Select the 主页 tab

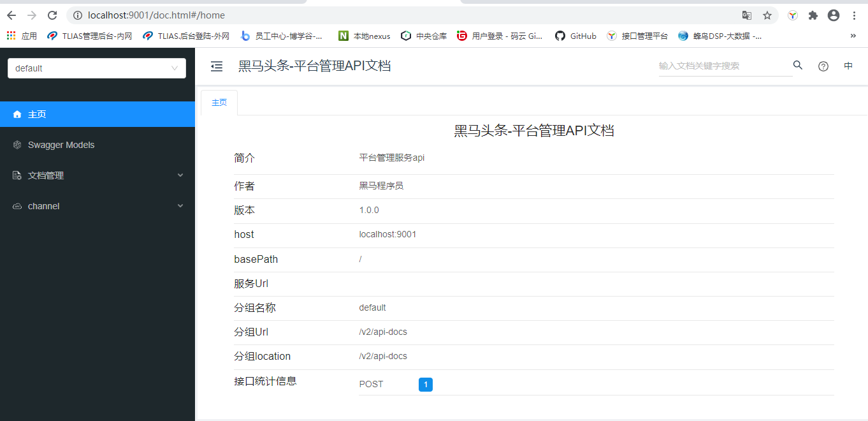click(219, 103)
